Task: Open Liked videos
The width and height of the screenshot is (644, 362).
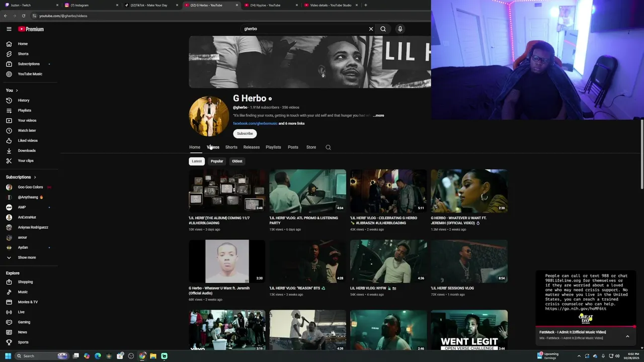Action: pyautogui.click(x=29, y=140)
